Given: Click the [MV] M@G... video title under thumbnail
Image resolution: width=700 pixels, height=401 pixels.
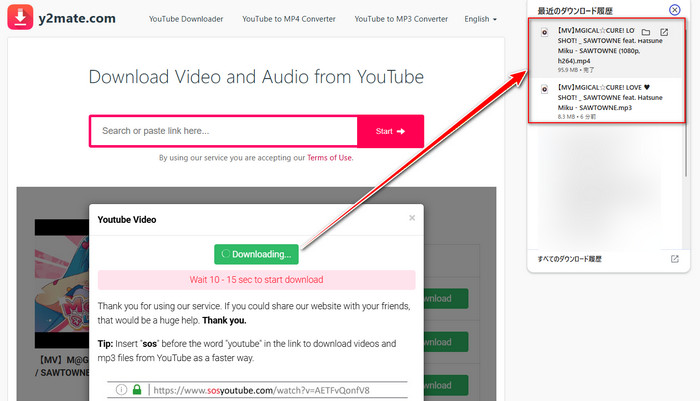Looking at the screenshot, I should coord(62,366).
